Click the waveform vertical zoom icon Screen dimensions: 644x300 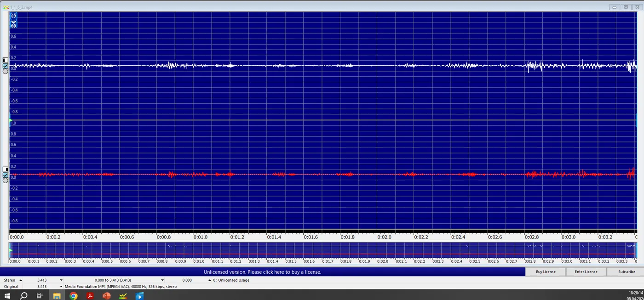pos(14,23)
